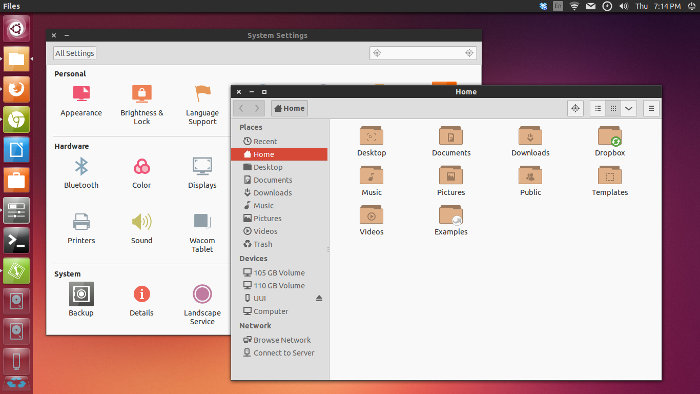
Task: Open the Videos folder icon in file grid
Action: (x=371, y=220)
